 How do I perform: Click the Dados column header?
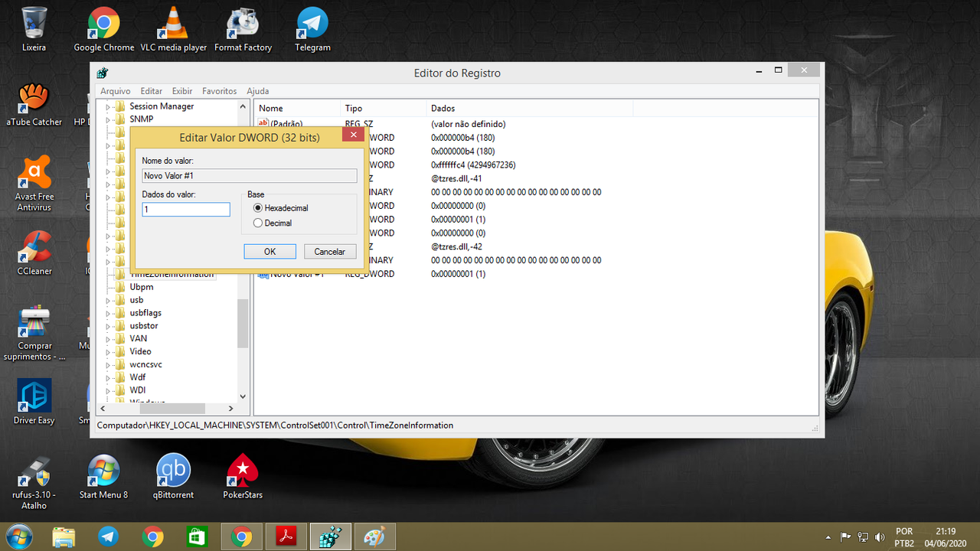tap(530, 109)
